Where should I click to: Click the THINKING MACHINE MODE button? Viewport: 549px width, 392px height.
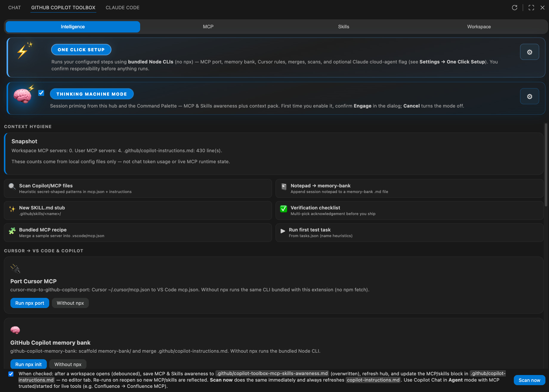click(92, 94)
